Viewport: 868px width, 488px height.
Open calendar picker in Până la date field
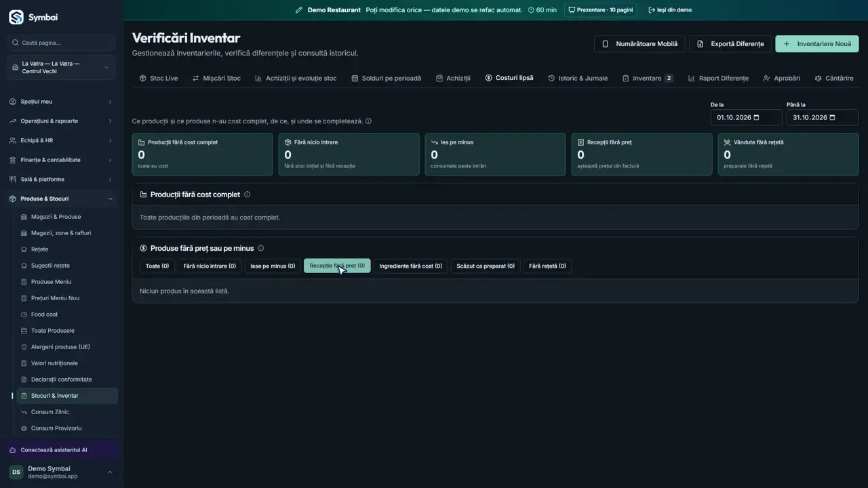click(833, 117)
